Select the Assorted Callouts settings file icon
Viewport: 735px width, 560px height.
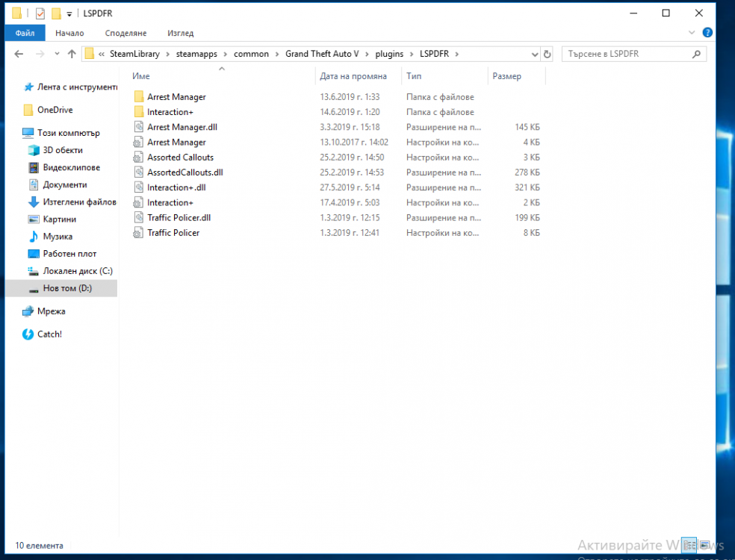[x=138, y=158]
